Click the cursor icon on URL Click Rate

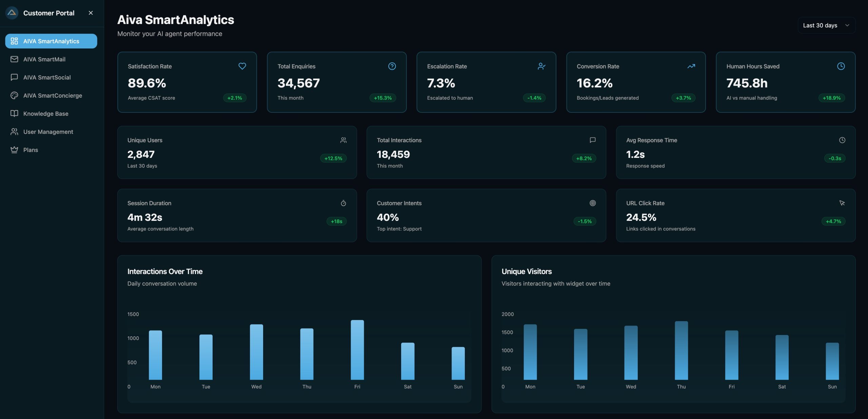[x=842, y=203]
